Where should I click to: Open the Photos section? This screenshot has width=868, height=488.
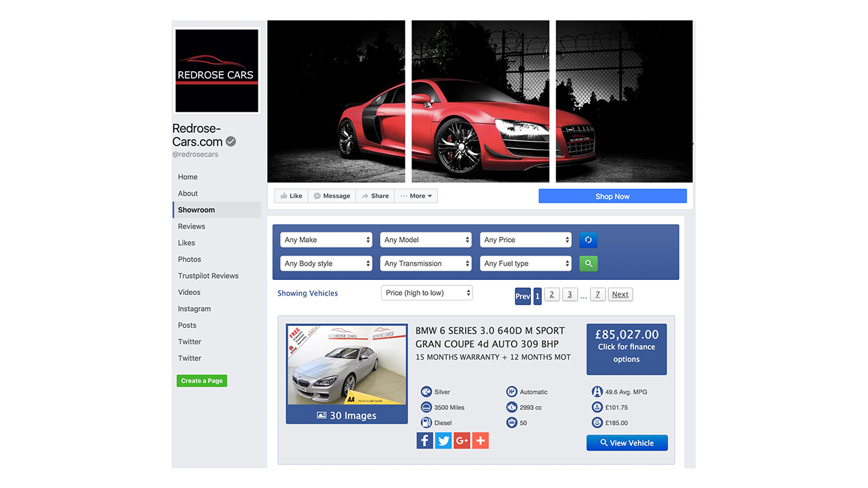coord(189,260)
